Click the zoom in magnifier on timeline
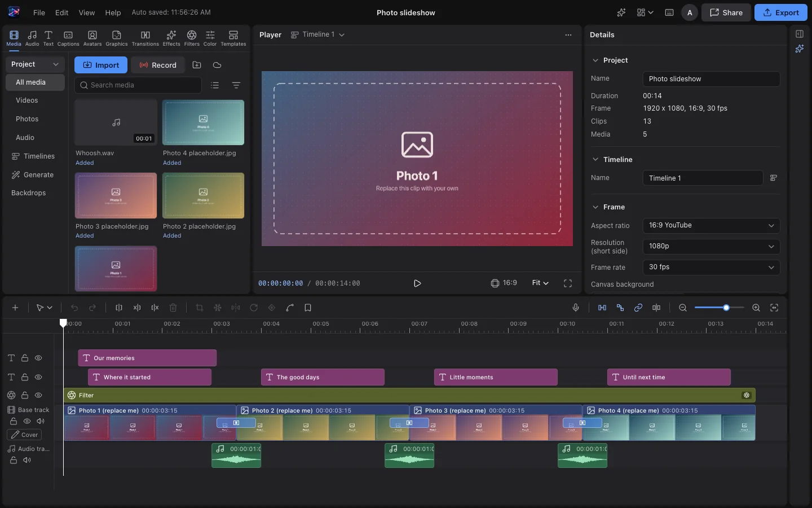This screenshot has height=508, width=812. click(756, 308)
